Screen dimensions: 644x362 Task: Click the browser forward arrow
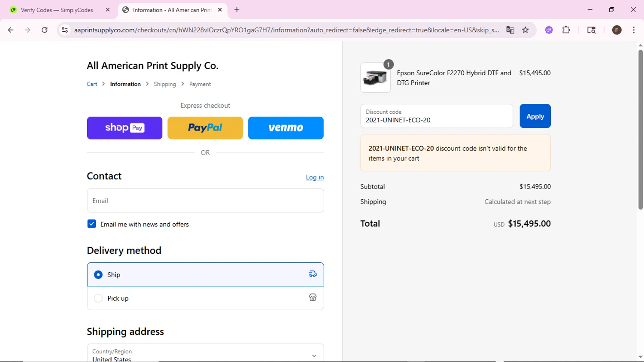pos(27,30)
